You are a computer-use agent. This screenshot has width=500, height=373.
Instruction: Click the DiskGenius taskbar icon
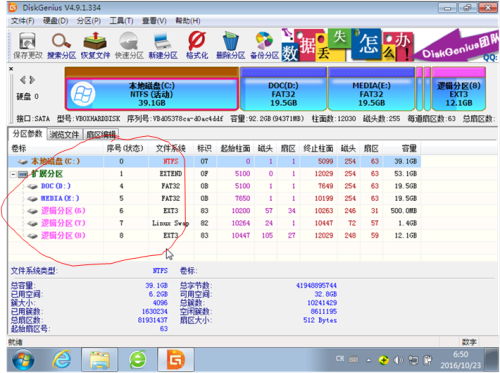click(176, 360)
